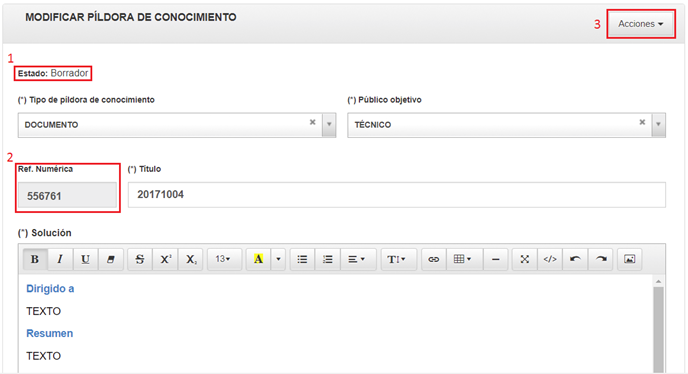The height and width of the screenshot is (374, 688).
Task: Undo the last edit
Action: [x=575, y=259]
